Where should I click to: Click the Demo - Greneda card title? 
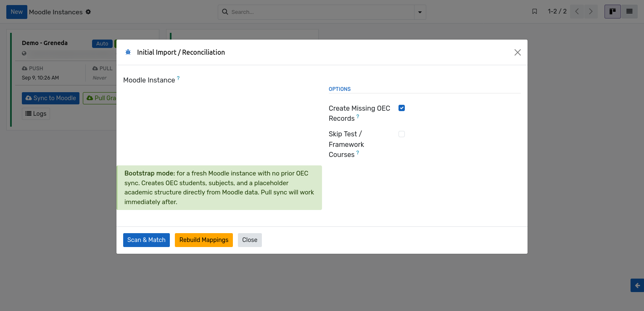(45, 43)
